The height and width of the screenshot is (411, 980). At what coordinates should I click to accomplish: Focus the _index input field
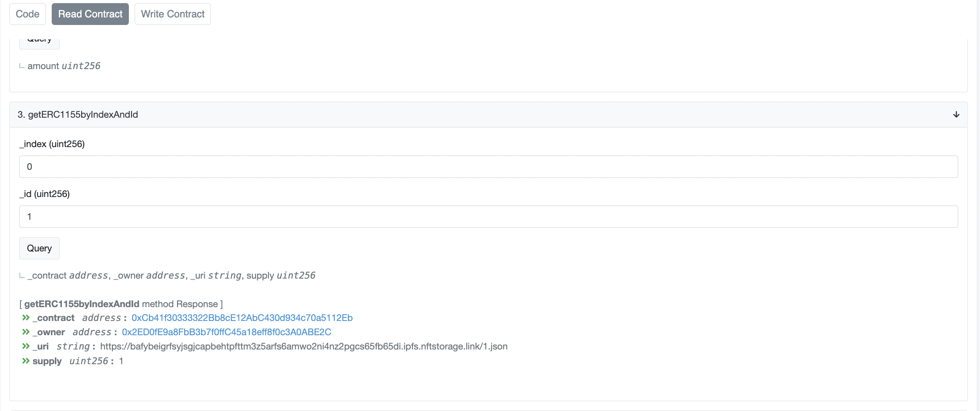488,167
